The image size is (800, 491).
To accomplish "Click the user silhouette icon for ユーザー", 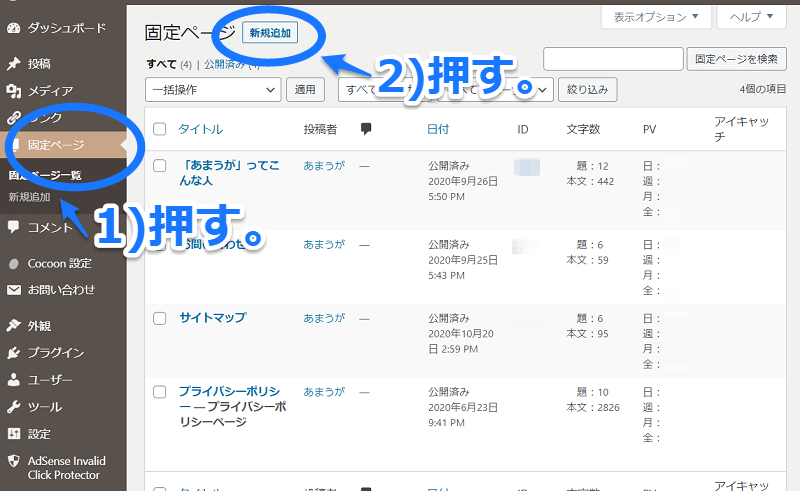I will tap(13, 380).
